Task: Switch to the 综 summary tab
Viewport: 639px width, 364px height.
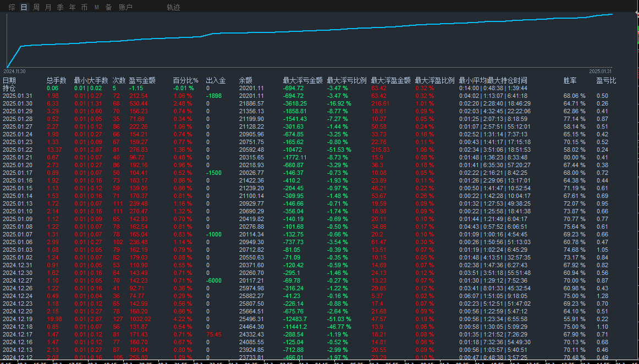Action: pos(12,7)
